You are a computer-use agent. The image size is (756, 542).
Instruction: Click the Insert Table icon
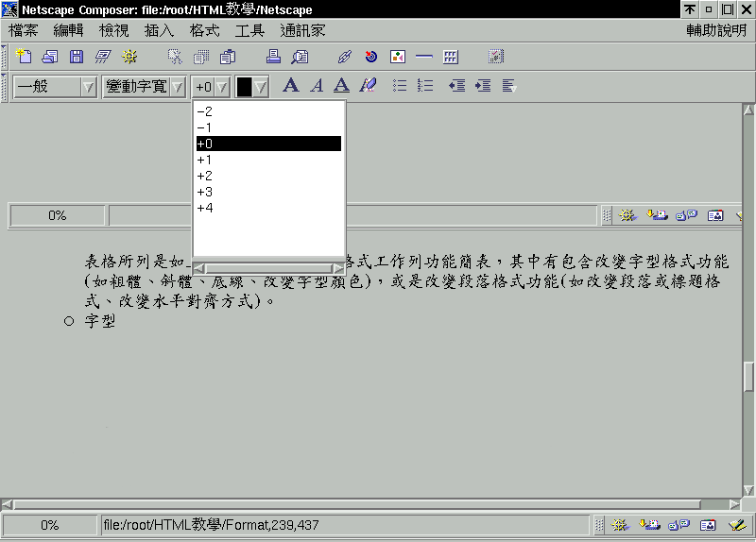(x=451, y=57)
